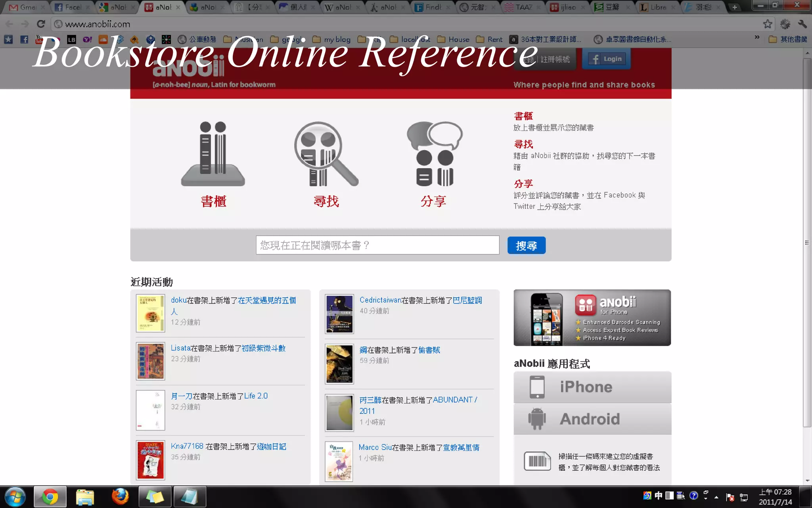The image size is (812, 508).
Task: Click the barcode scan icon
Action: click(x=537, y=461)
